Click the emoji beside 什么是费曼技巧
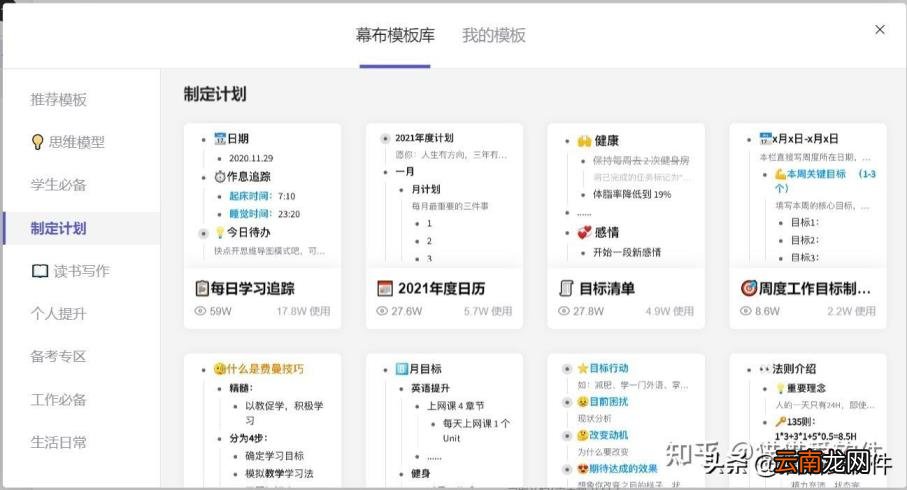Image resolution: width=907 pixels, height=490 pixels. [x=219, y=369]
